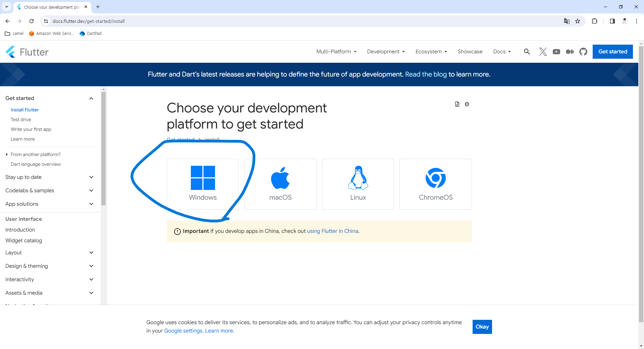The image size is (644, 349).
Task: Open Flutter's YouTube channel icon
Action: 556,52
